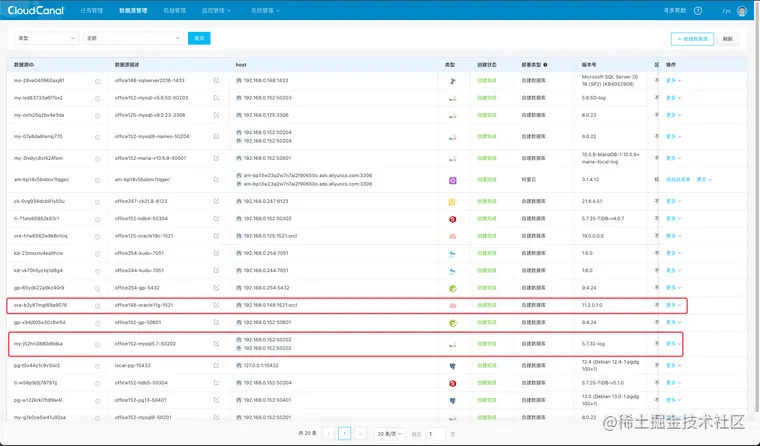Click the blue query button beside filters
Screen dimensions: 760x446
[x=199, y=38]
